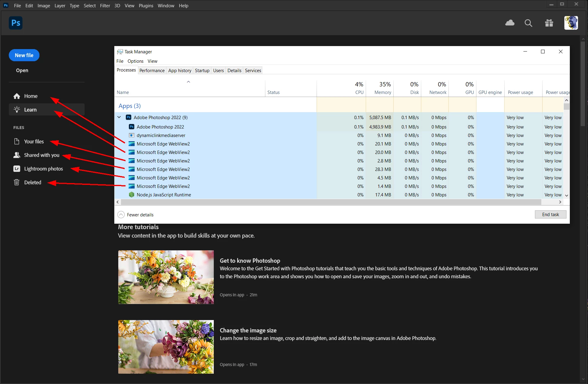Open the user profile avatar

[571, 23]
